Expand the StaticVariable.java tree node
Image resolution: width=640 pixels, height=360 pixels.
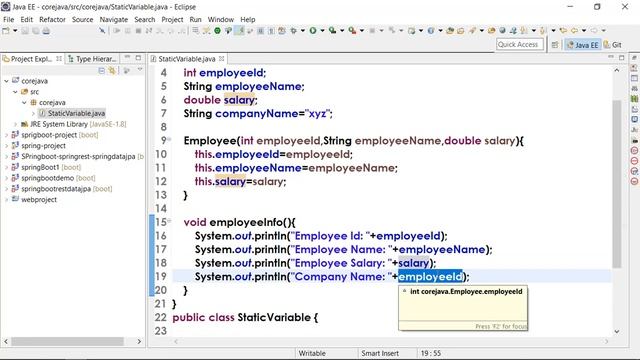(x=33, y=113)
